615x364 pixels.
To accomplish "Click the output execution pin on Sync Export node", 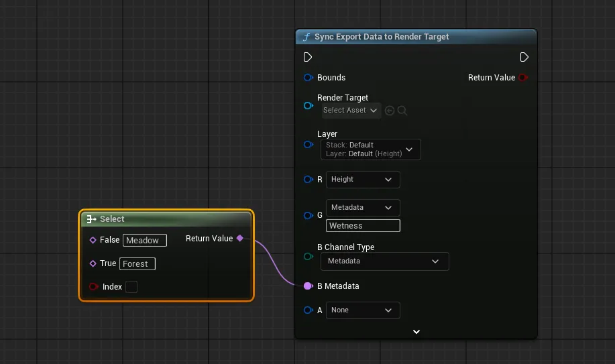I will coord(524,57).
